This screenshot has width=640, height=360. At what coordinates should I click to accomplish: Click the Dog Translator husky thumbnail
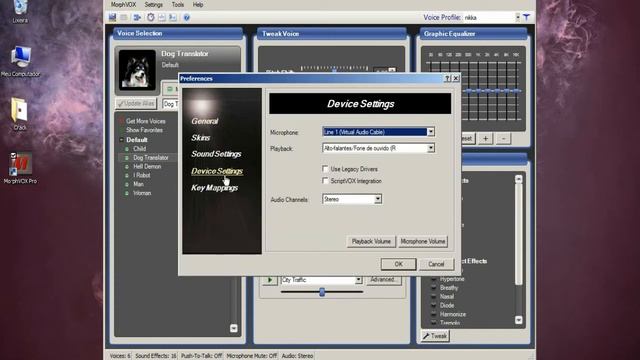137,69
